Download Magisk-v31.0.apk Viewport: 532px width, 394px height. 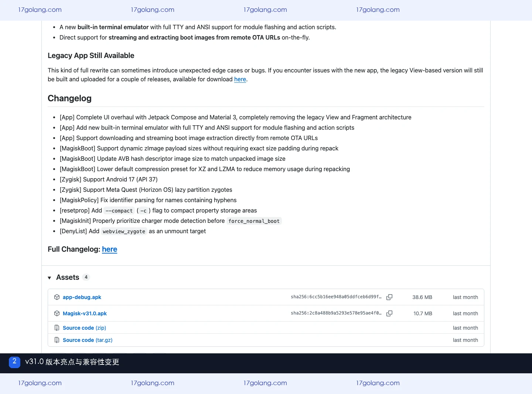tap(85, 313)
